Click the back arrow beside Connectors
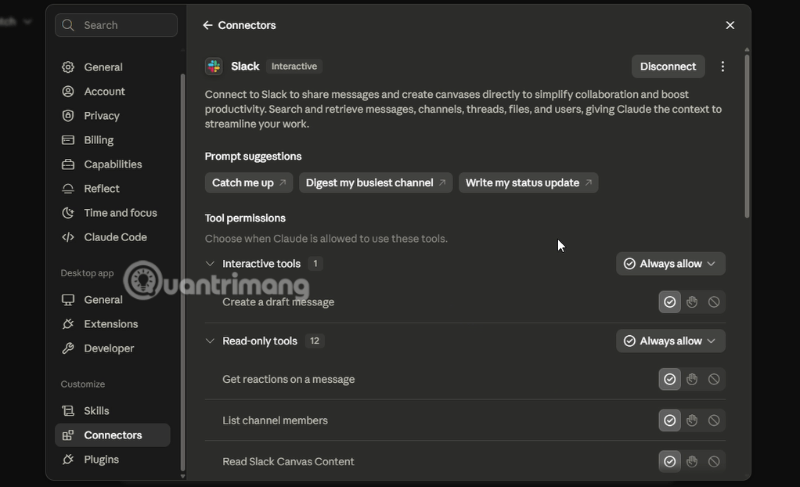Viewport: 800px width, 487px height. tap(207, 25)
